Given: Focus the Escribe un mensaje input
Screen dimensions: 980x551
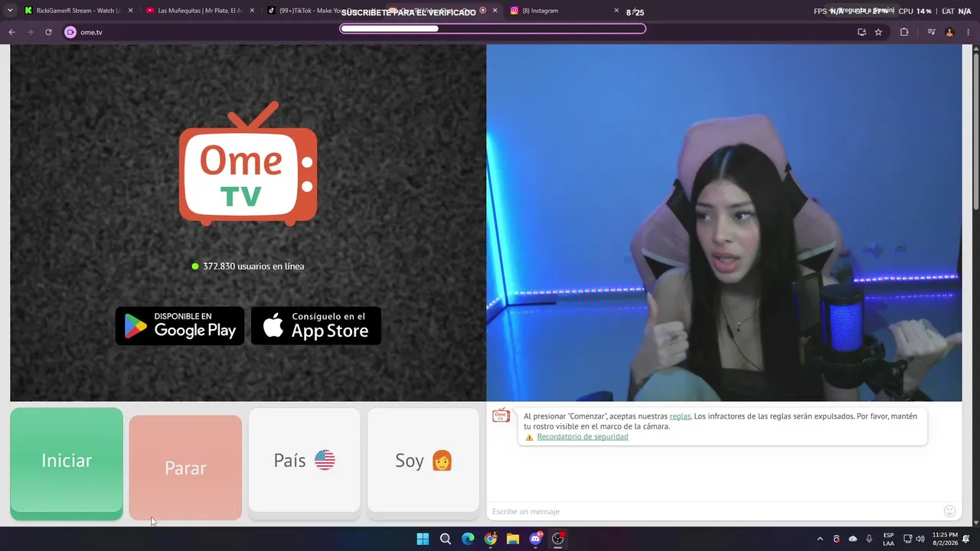Looking at the screenshot, I should tap(716, 511).
